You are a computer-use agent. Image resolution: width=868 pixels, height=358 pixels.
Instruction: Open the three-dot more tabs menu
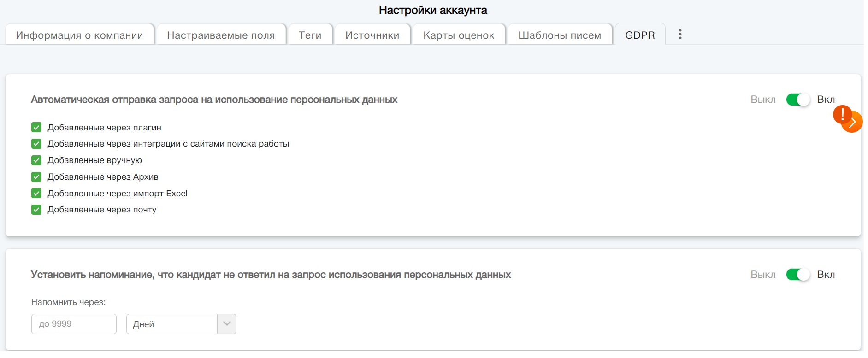pyautogui.click(x=680, y=35)
